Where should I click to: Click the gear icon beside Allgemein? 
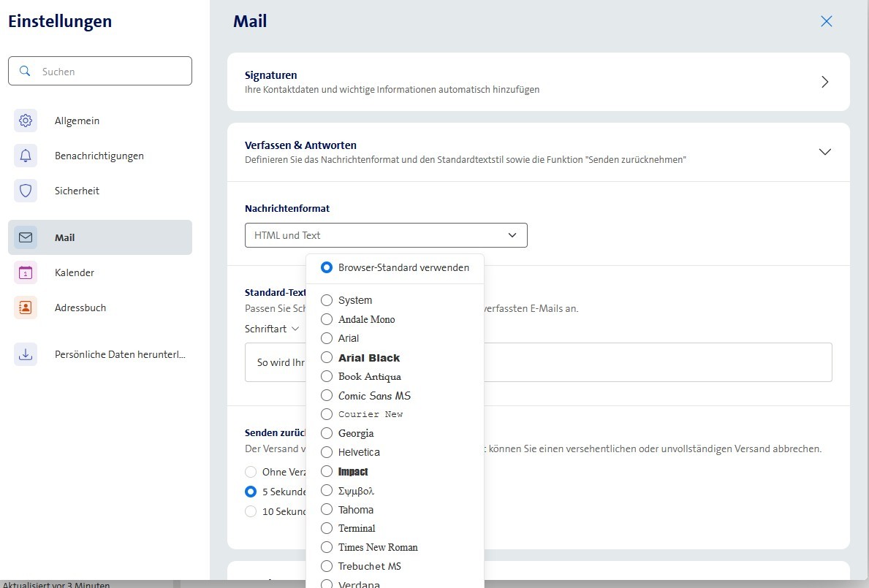point(26,121)
